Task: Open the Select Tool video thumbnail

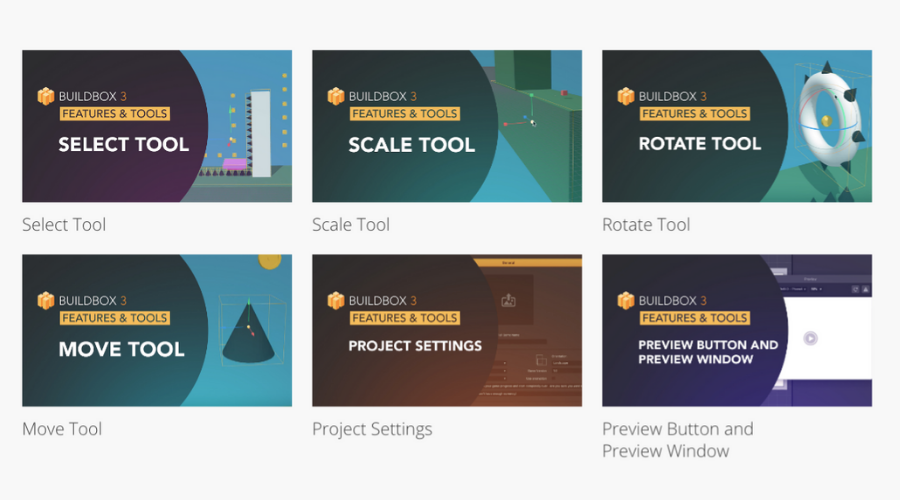Action: coord(157,126)
